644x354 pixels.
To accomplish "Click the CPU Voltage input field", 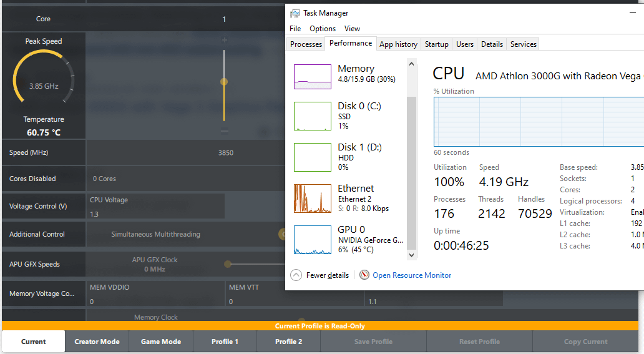I will pyautogui.click(x=155, y=206).
